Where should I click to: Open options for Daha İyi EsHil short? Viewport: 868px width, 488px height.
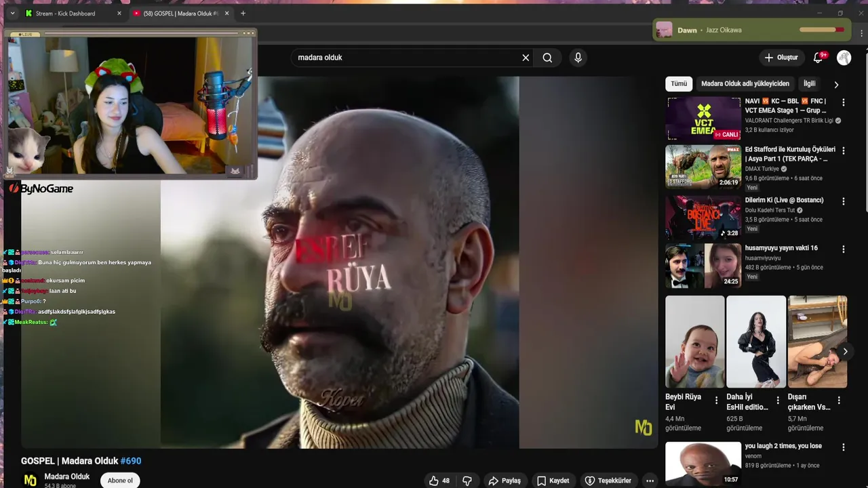(x=778, y=401)
